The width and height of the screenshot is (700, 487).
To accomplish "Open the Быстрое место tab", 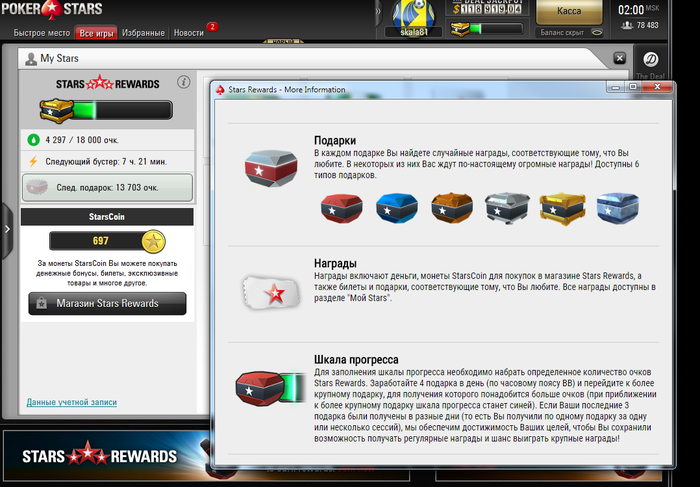I will pos(42,33).
